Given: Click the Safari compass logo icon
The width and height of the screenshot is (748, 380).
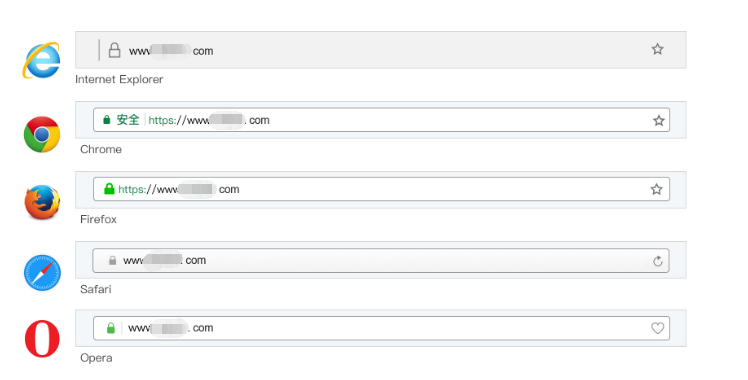Looking at the screenshot, I should pos(42,273).
